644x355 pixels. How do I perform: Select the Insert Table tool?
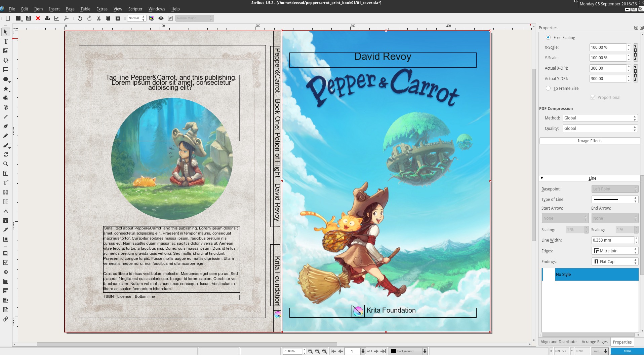tap(6, 70)
